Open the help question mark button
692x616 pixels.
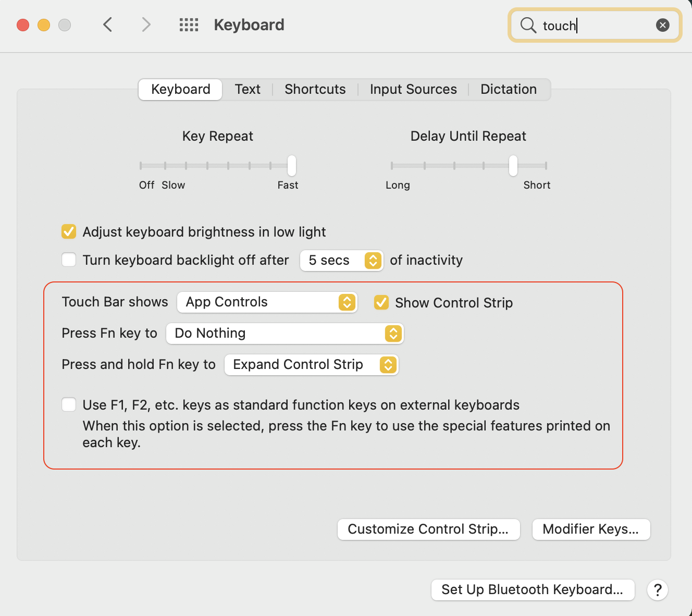point(658,590)
